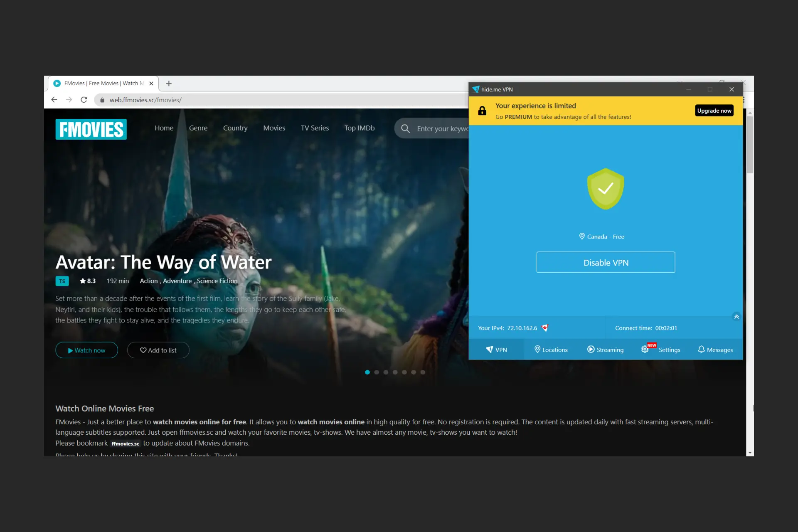Navigate to TV Series menu tab
This screenshot has width=798, height=532.
315,128
